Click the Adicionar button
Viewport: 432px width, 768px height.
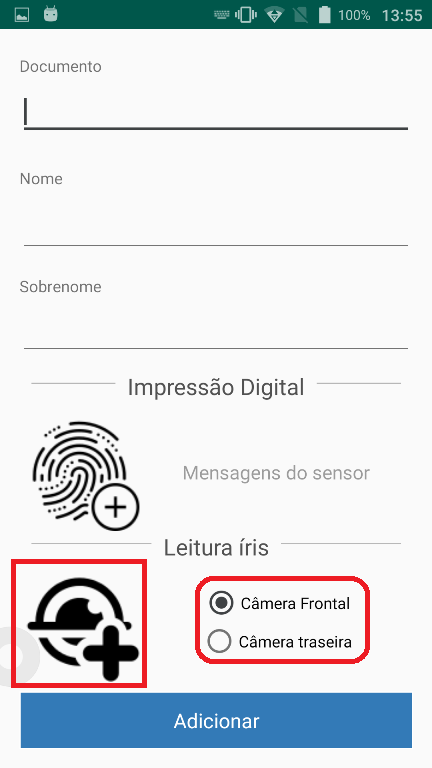tap(216, 720)
